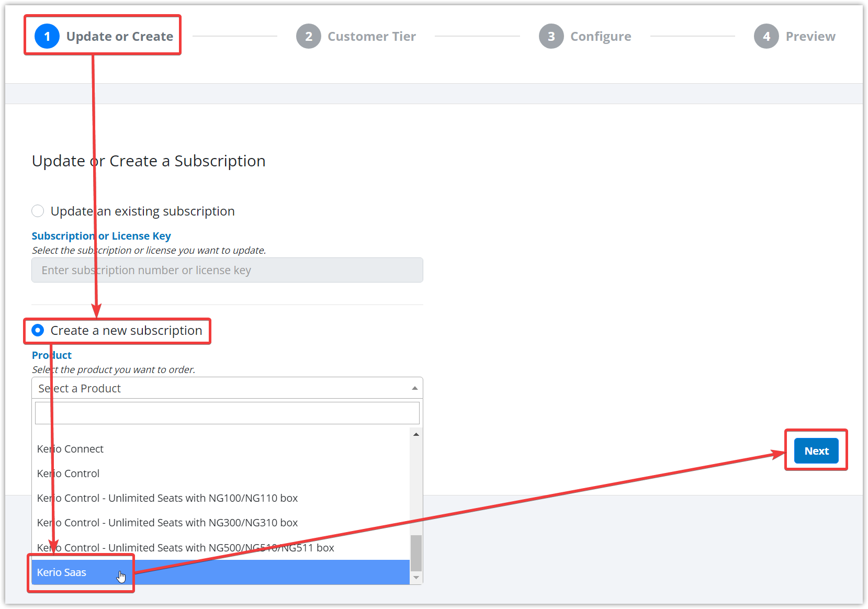Collapse the Select a Product dropdown
Screen dimensions: 868x609
(227, 388)
